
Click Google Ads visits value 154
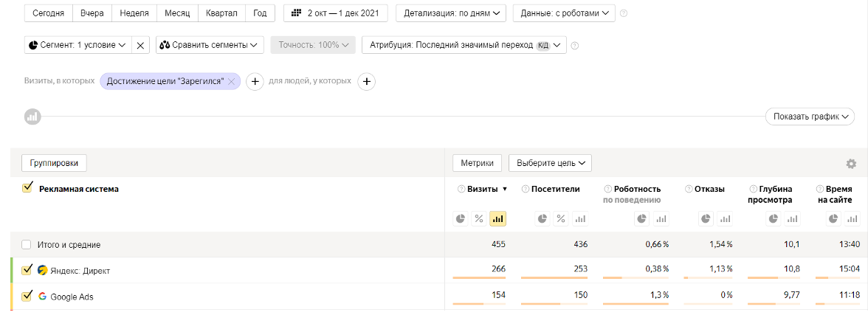[x=498, y=296]
